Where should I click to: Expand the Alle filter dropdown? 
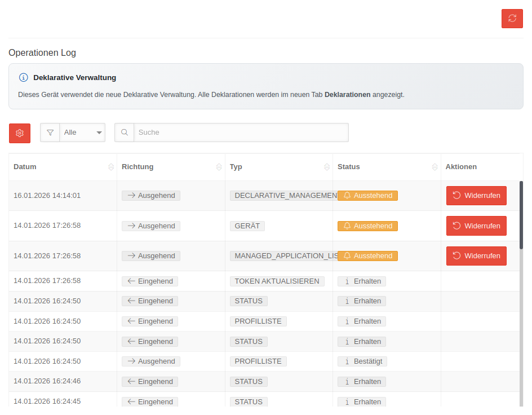click(x=83, y=133)
